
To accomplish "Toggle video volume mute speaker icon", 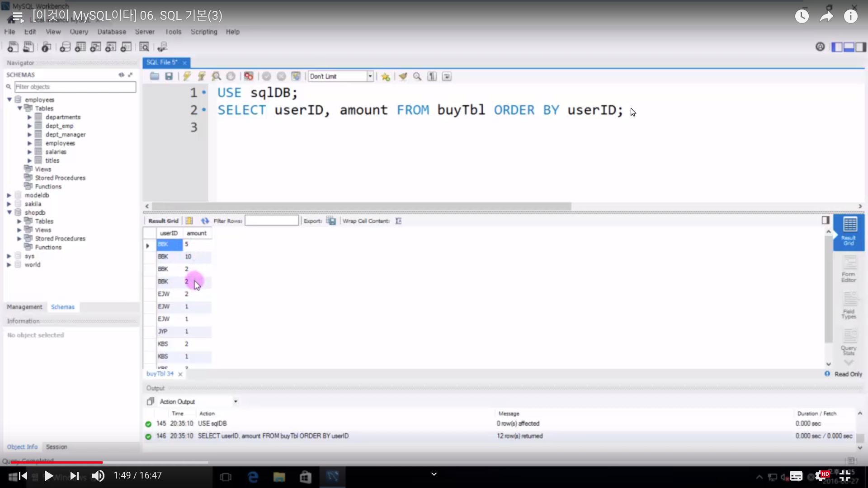I will tap(98, 476).
